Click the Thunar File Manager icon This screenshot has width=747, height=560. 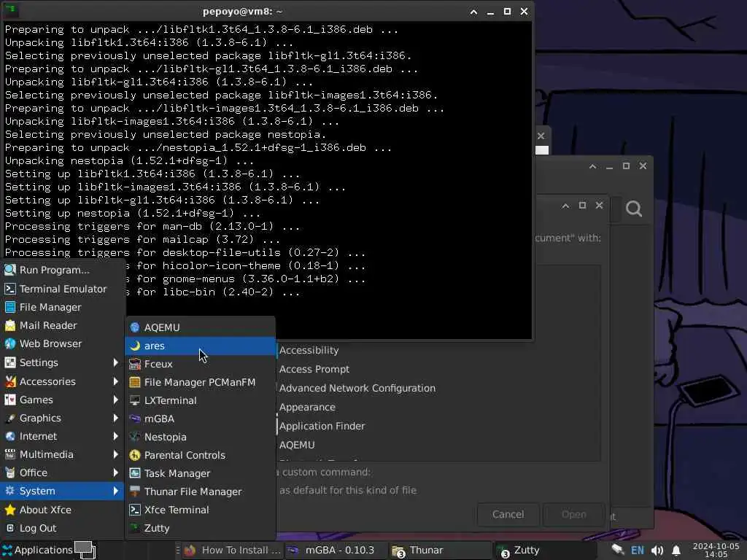(x=135, y=491)
